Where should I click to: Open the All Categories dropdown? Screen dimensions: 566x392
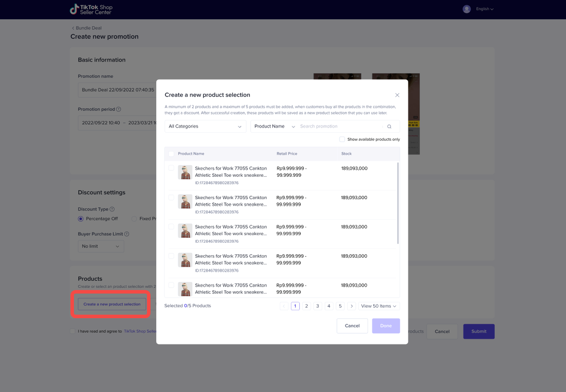205,126
